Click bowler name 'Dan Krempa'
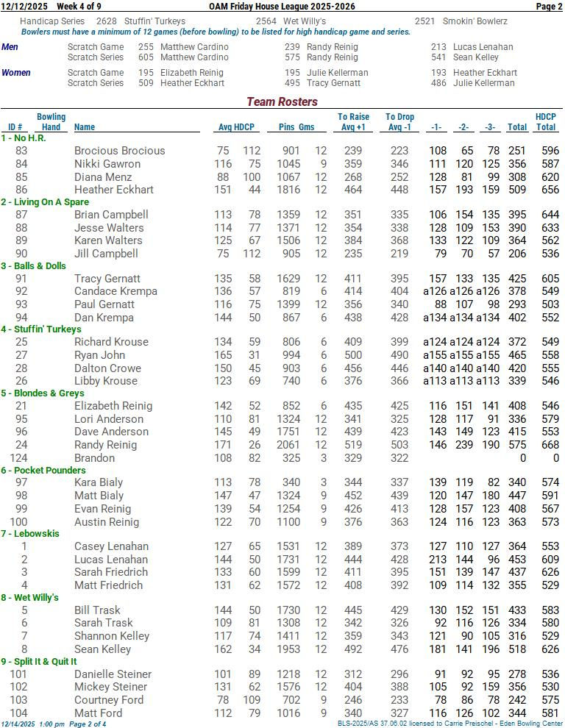 pyautogui.click(x=104, y=318)
